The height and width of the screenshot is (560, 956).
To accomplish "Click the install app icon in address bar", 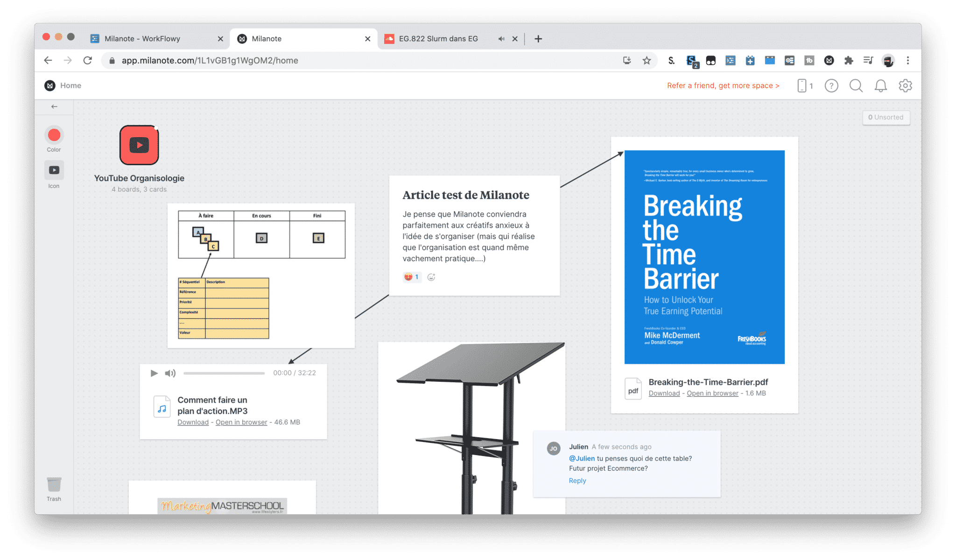I will 627,60.
